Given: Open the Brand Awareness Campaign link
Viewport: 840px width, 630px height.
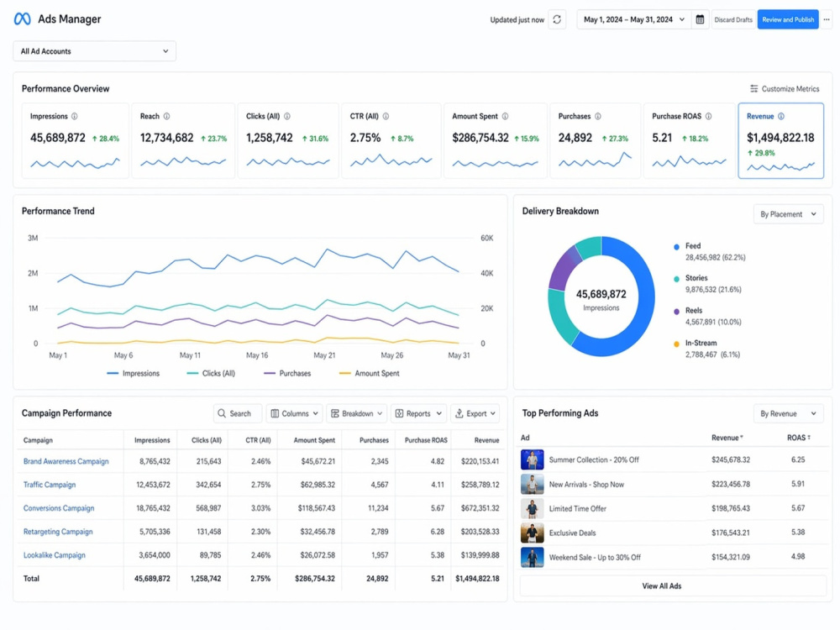Looking at the screenshot, I should coord(66,461).
